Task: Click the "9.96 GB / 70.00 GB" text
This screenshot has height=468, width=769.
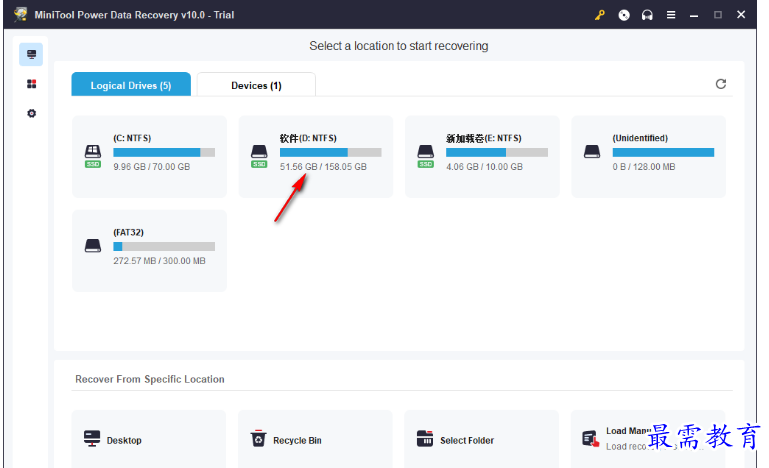Action: click(152, 167)
